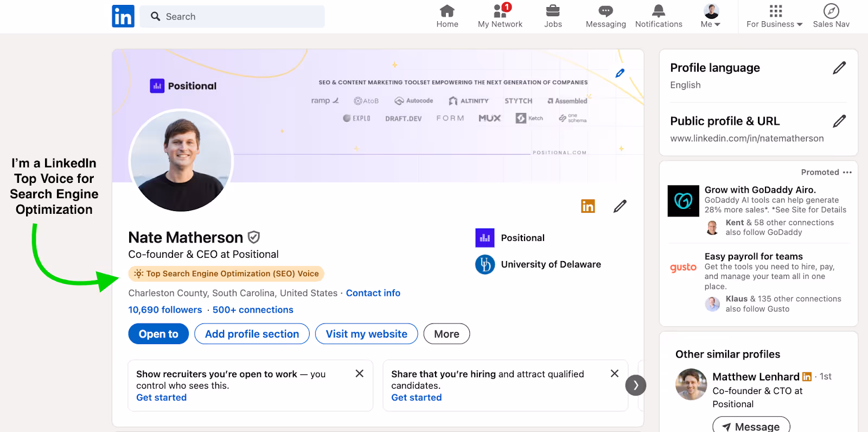The height and width of the screenshot is (432, 868).
Task: Click the University of Delaware logo
Action: click(x=485, y=264)
